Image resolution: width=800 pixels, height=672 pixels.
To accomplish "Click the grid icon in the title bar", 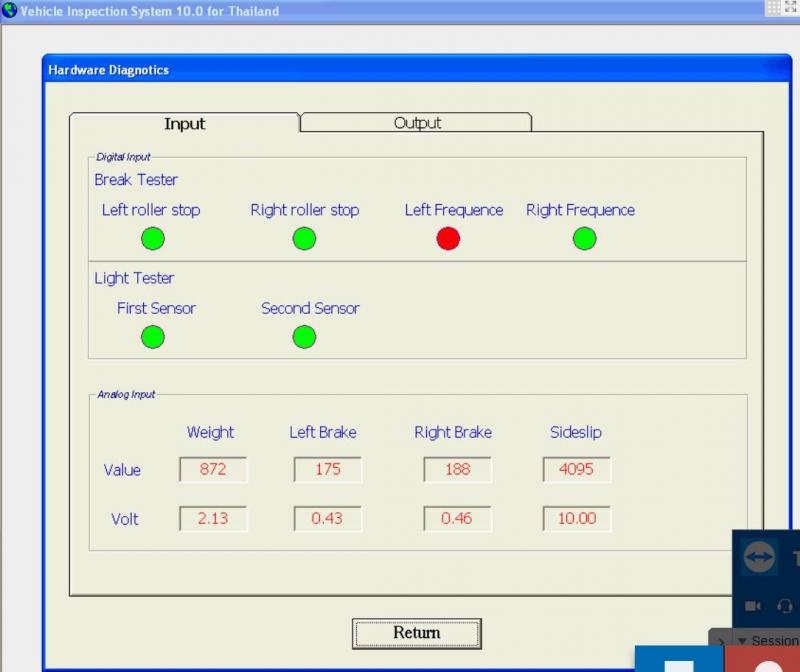I will coord(774,7).
